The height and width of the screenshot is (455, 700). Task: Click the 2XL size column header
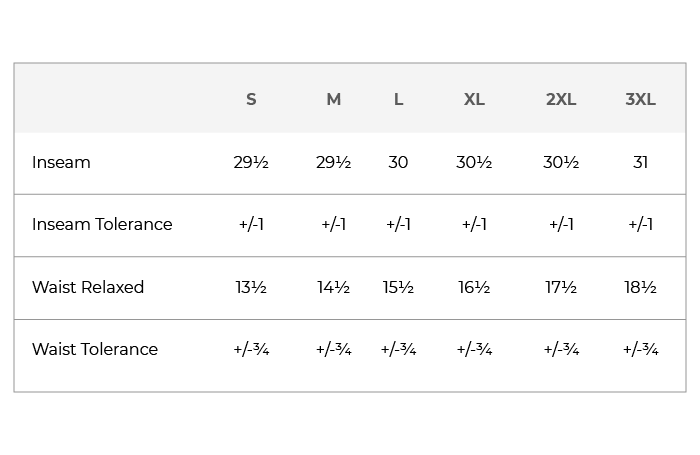(561, 99)
